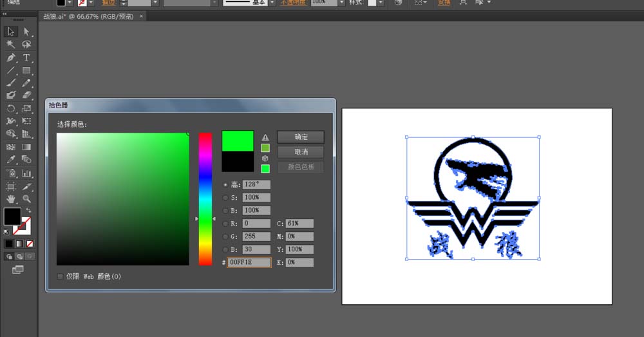Select the Paintbrush tool
Viewport: 644px width, 337px height.
click(x=11, y=82)
